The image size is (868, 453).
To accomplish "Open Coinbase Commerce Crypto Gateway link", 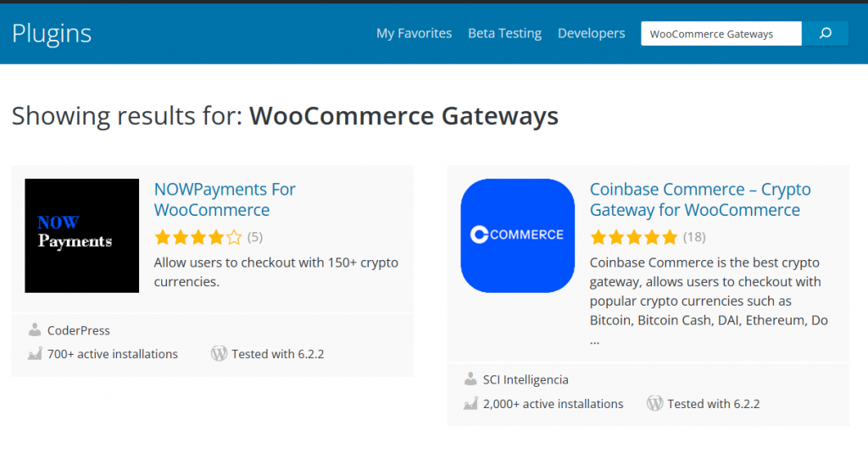I will pos(699,200).
